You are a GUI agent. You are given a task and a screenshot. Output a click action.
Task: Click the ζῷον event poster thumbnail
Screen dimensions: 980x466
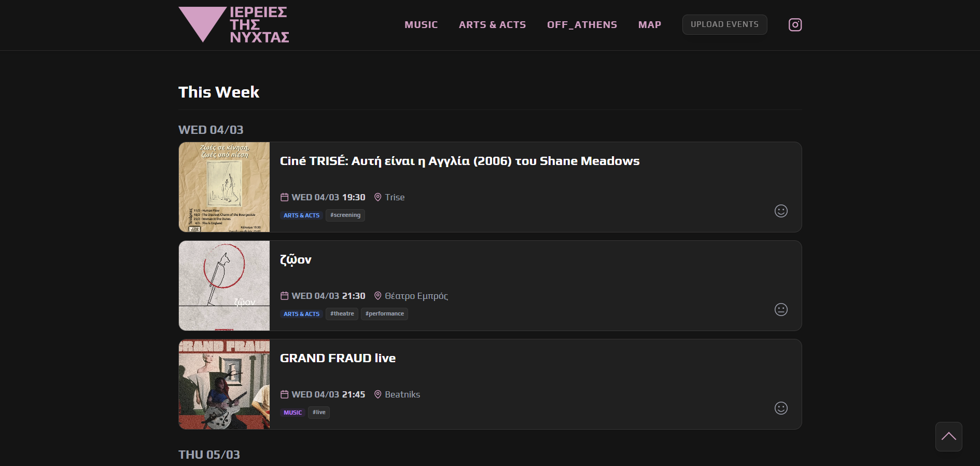(x=224, y=285)
